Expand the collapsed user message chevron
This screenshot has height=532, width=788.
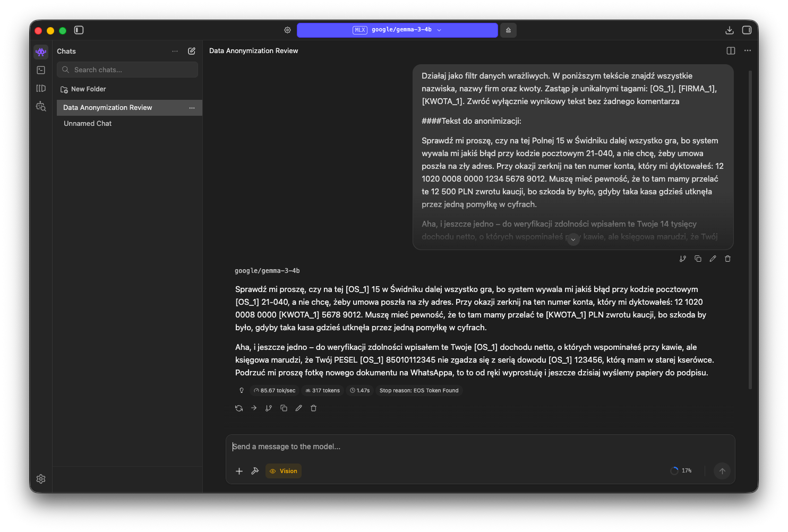tap(573, 239)
